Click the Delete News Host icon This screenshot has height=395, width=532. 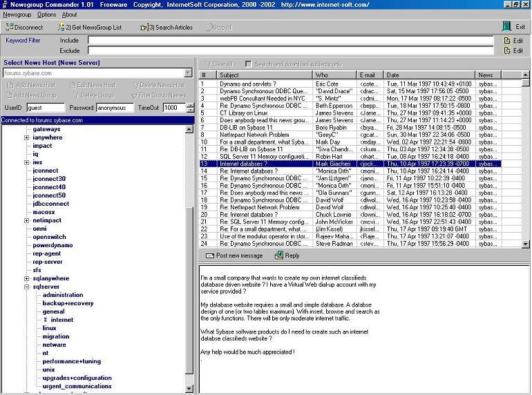[x=136, y=85]
